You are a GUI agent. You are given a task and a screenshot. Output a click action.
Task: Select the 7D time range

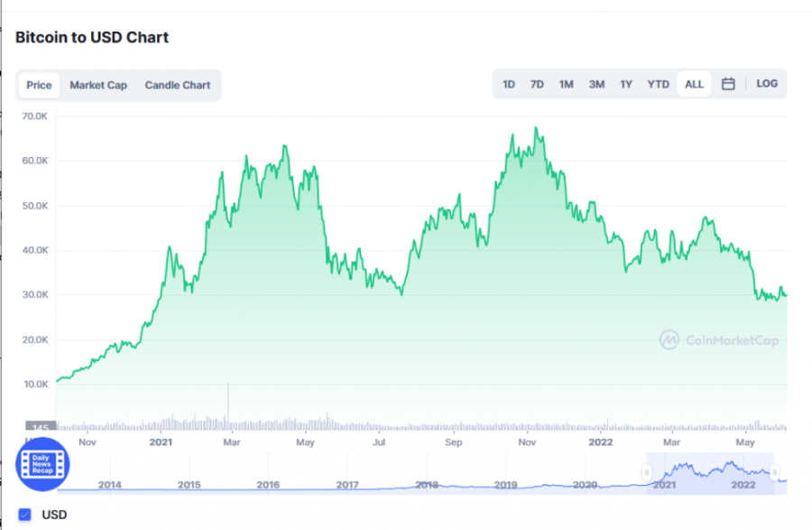click(x=537, y=84)
